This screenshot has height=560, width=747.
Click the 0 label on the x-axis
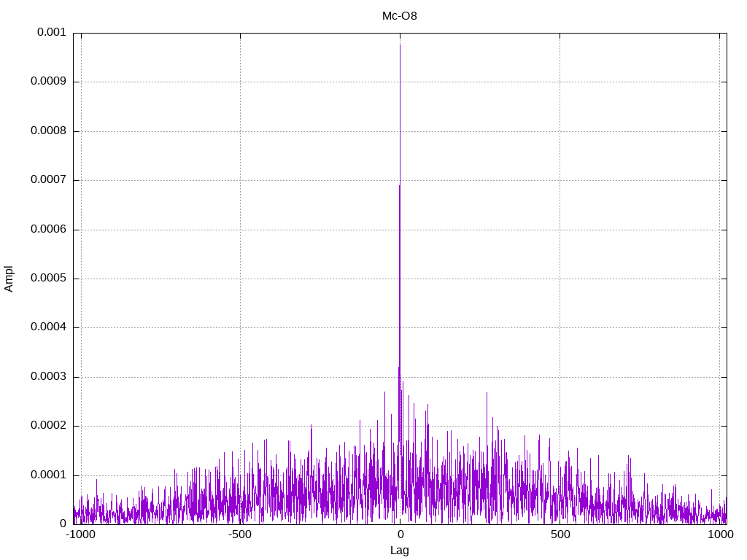pyautogui.click(x=400, y=534)
